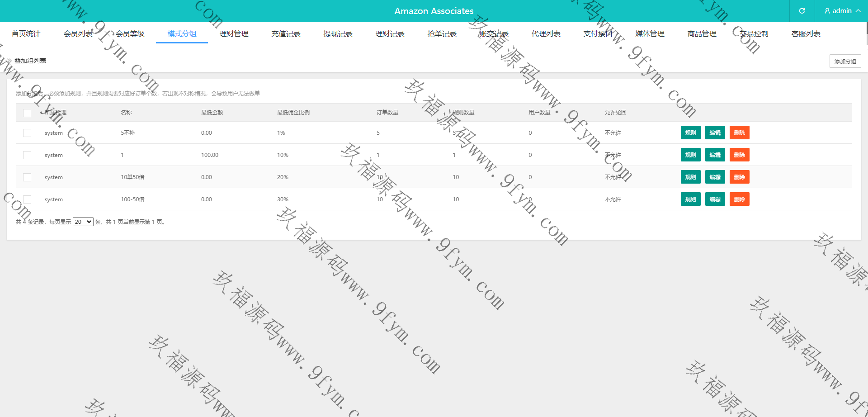The height and width of the screenshot is (417, 868).
Task: Delete the 5不补 group row
Action: (x=739, y=133)
